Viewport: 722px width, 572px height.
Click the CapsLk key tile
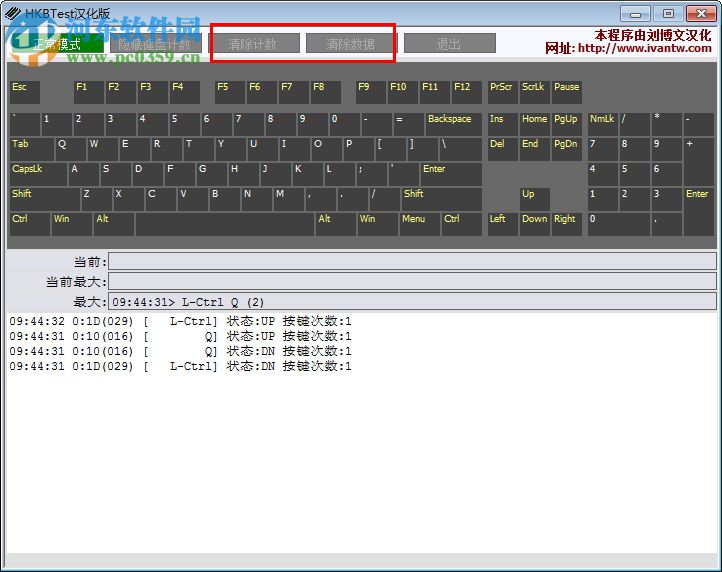pyautogui.click(x=38, y=174)
